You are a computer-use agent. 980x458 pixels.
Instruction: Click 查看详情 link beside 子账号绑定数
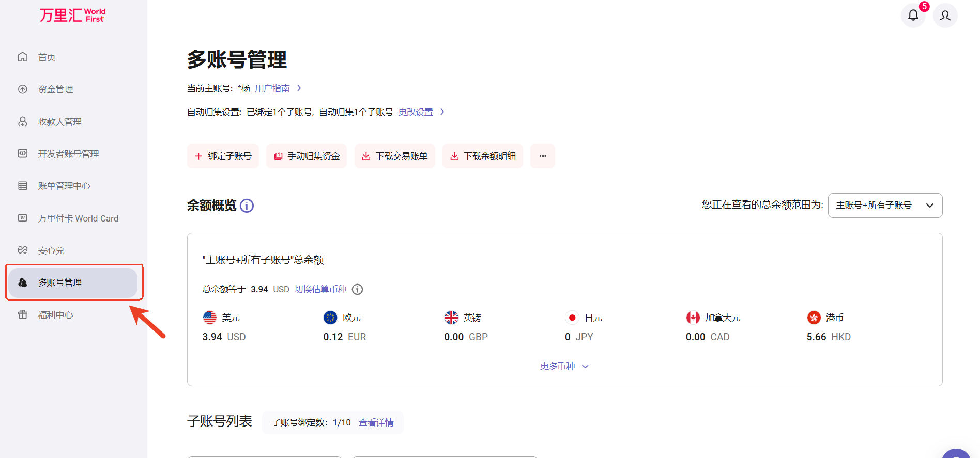pyautogui.click(x=376, y=422)
